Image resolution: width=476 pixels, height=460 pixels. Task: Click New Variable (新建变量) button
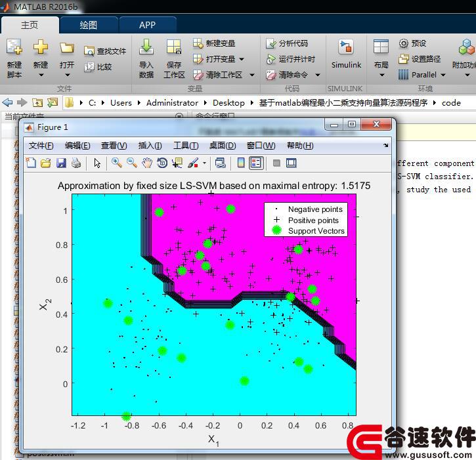[214, 43]
